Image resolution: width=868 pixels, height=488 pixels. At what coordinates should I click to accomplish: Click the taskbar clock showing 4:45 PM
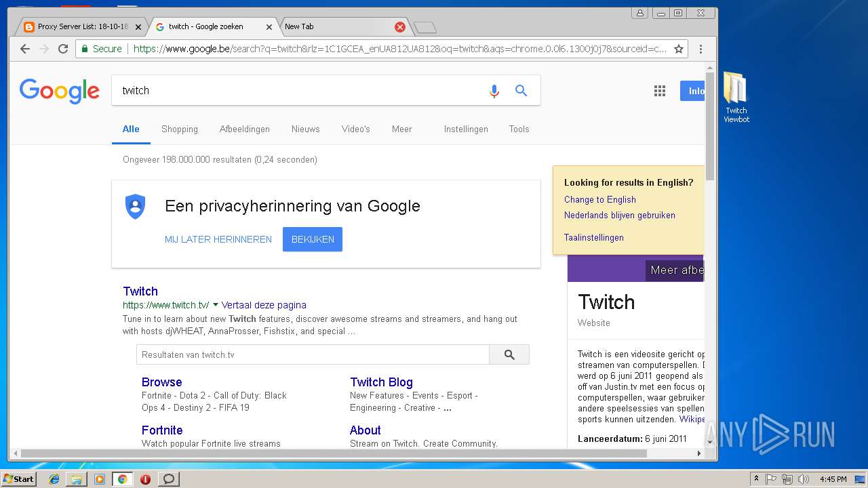pos(833,479)
